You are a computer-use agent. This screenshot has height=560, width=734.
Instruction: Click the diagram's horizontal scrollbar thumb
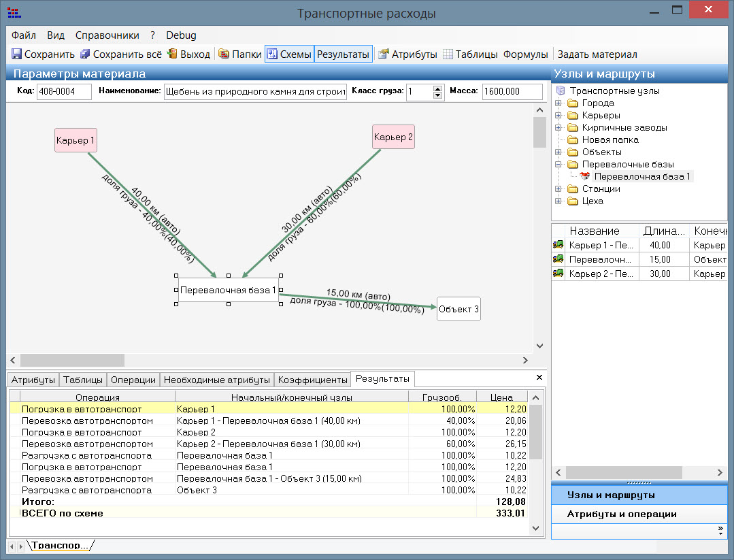[72, 360]
